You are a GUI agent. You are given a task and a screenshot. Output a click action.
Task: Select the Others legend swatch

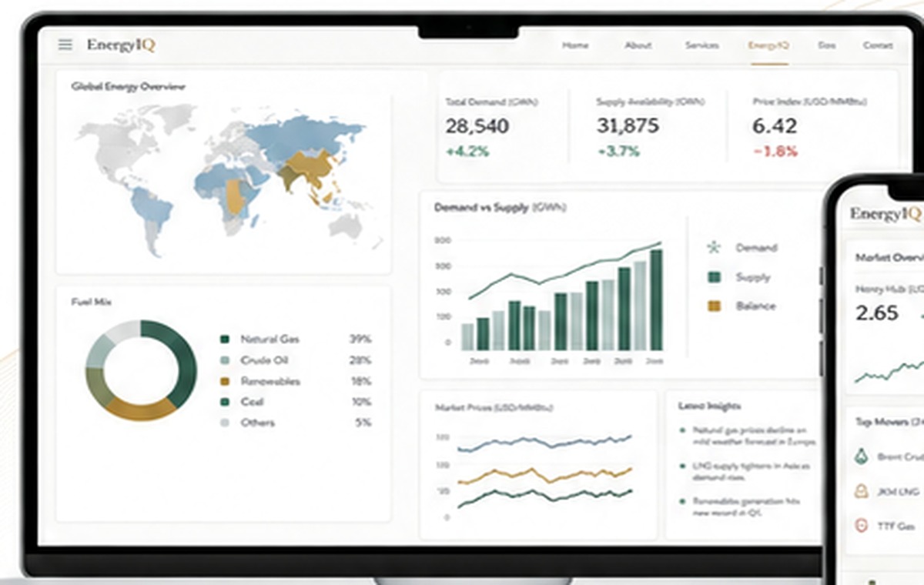(225, 423)
